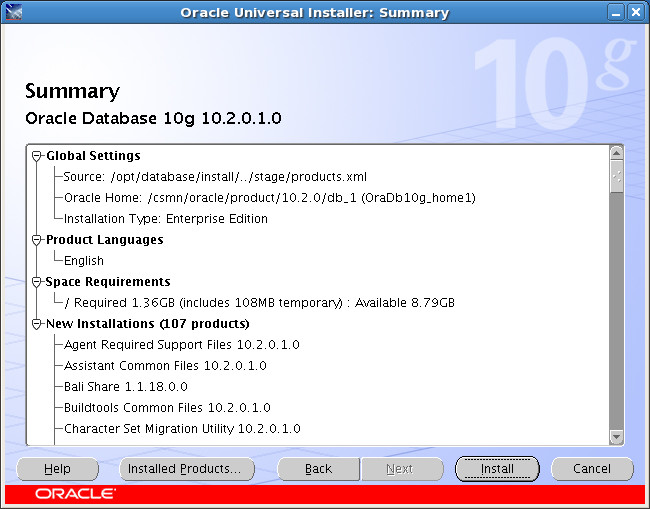Go Back to previous installer step

click(x=318, y=469)
